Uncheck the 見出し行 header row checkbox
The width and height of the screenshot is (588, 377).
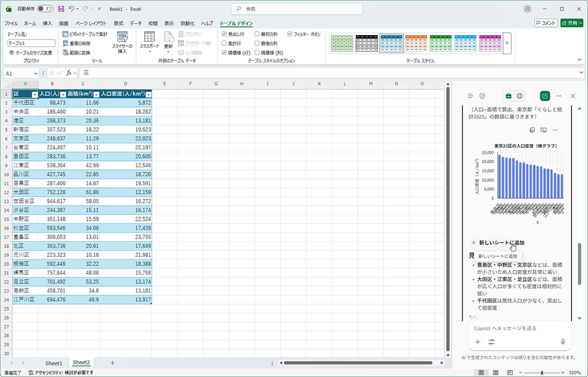[x=225, y=34]
